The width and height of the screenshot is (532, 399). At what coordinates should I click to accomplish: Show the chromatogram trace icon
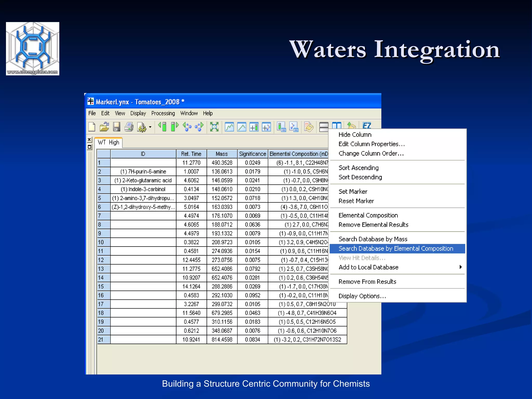point(229,127)
